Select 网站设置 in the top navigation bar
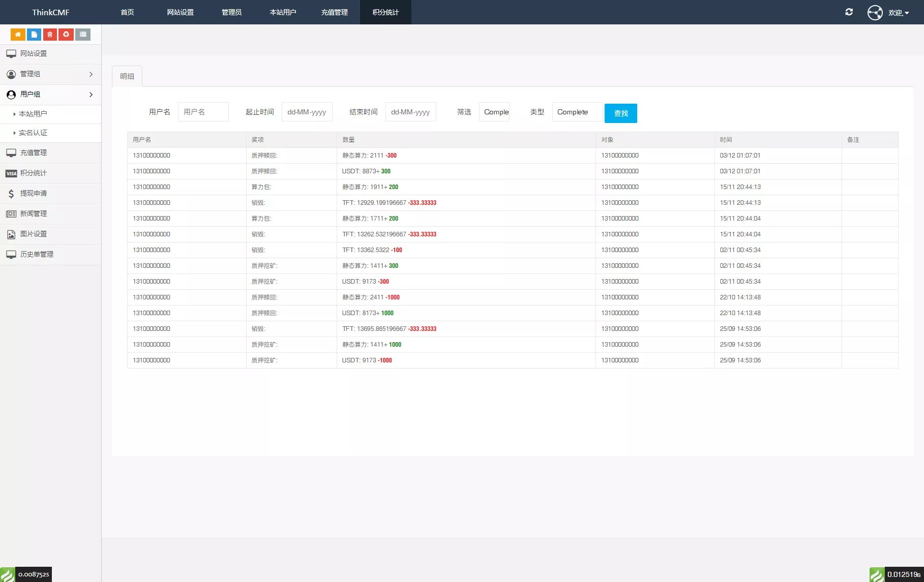This screenshot has height=582, width=924. (x=180, y=12)
